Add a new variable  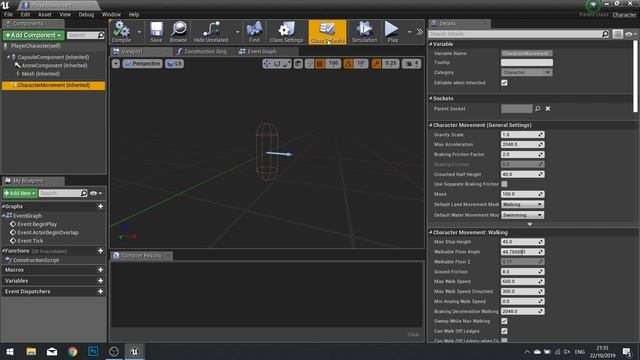100,281
